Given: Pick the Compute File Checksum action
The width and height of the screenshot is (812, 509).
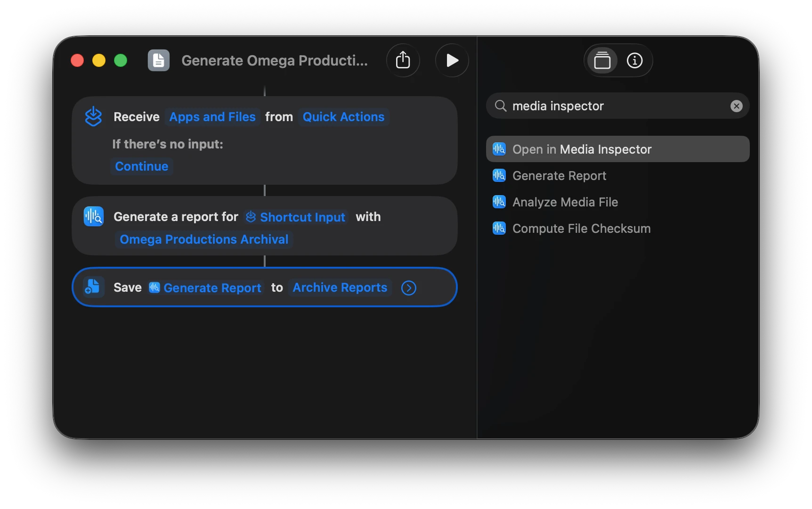Looking at the screenshot, I should click(617, 228).
